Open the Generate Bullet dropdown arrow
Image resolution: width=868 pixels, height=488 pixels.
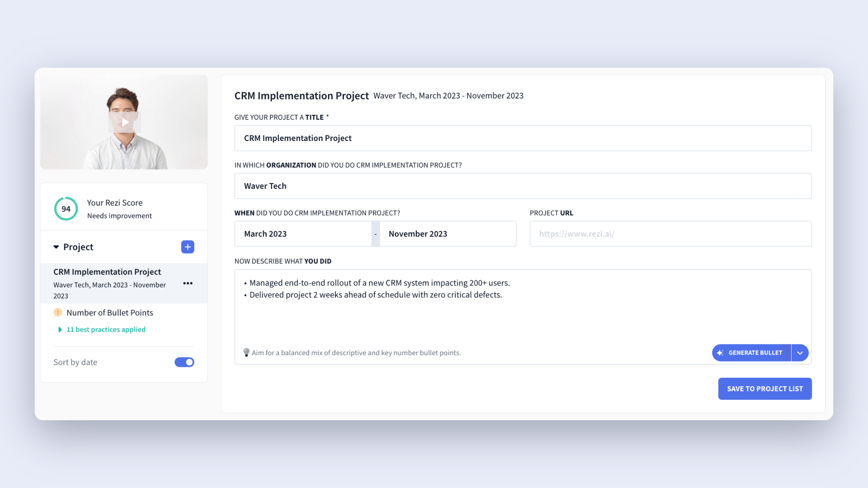click(800, 353)
